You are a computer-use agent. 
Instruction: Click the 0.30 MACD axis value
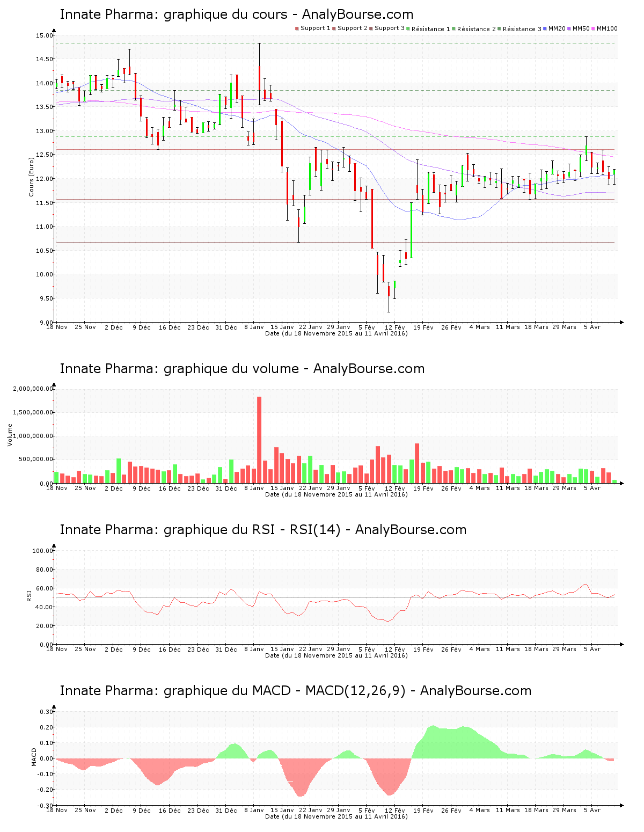coord(47,712)
